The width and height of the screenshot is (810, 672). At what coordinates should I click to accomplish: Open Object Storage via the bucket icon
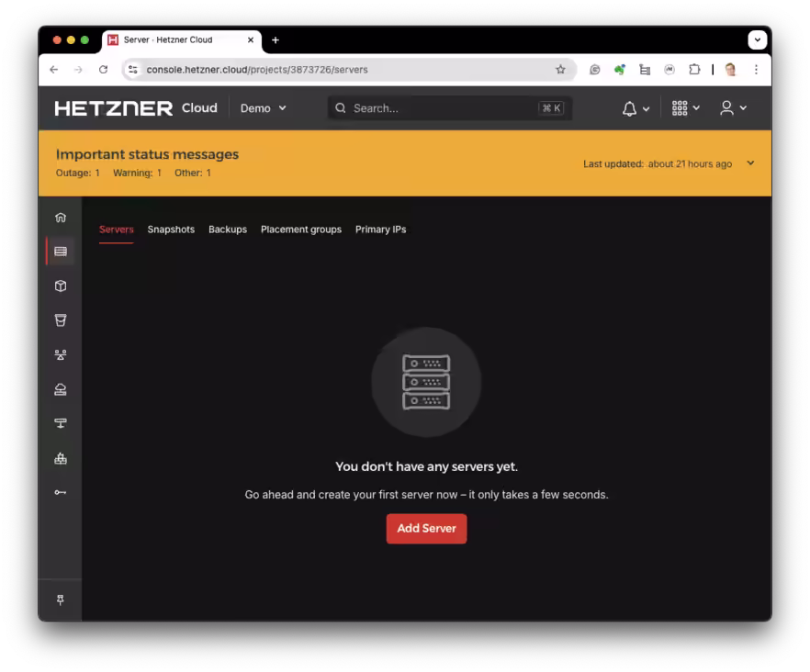pos(60,319)
